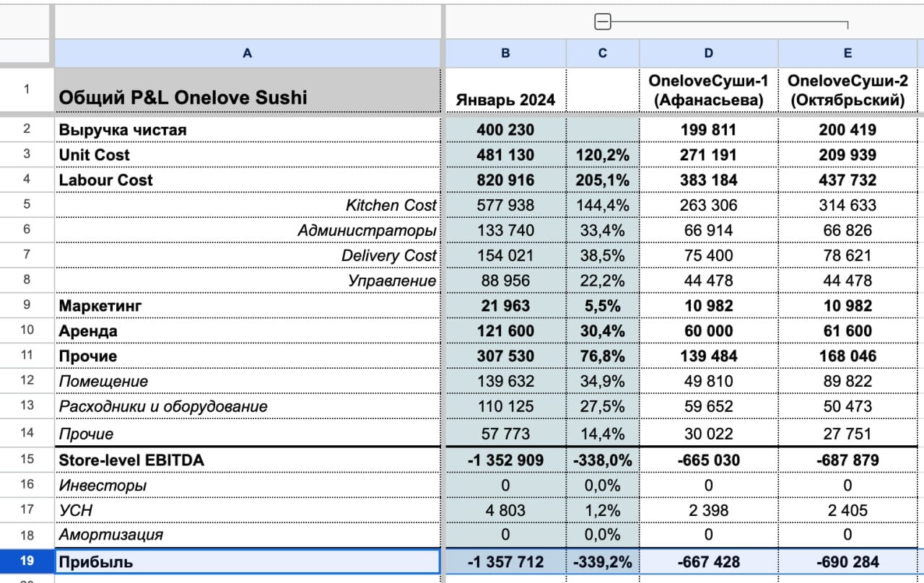The width and height of the screenshot is (924, 583).
Task: Select column D header
Action: [x=709, y=53]
